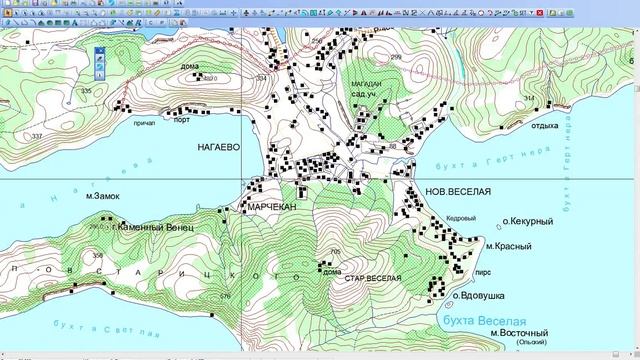Click the black play-triangle editor icon
This screenshot has height=360, width=640.
[355, 13]
